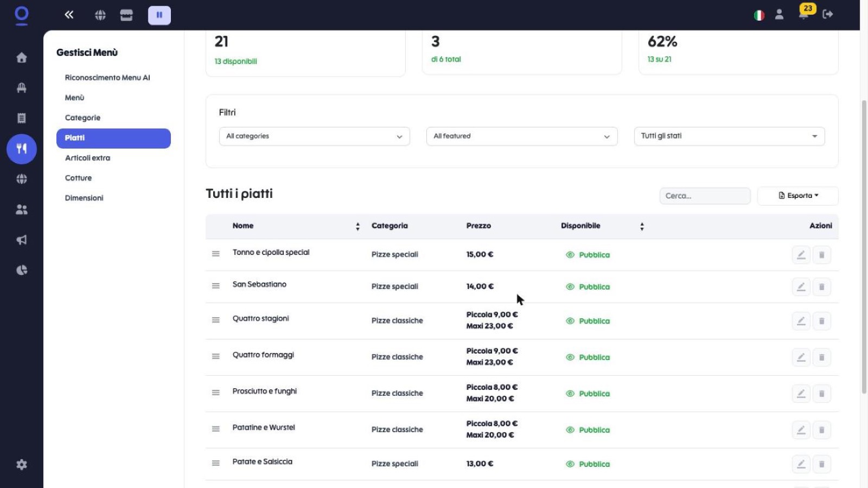The width and height of the screenshot is (868, 488).
Task: Delete Quattro formaggi dish
Action: pyautogui.click(x=822, y=357)
